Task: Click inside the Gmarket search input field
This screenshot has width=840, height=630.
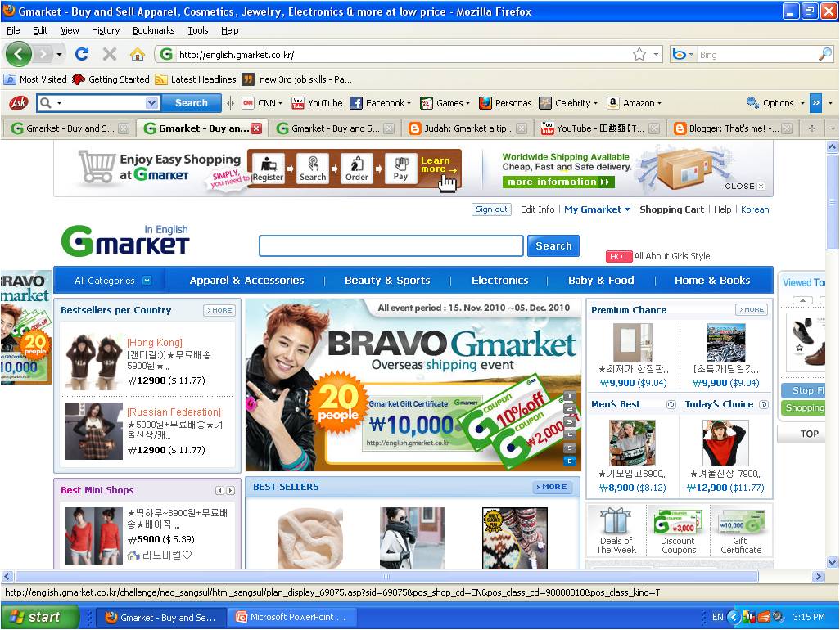Action: coord(391,245)
